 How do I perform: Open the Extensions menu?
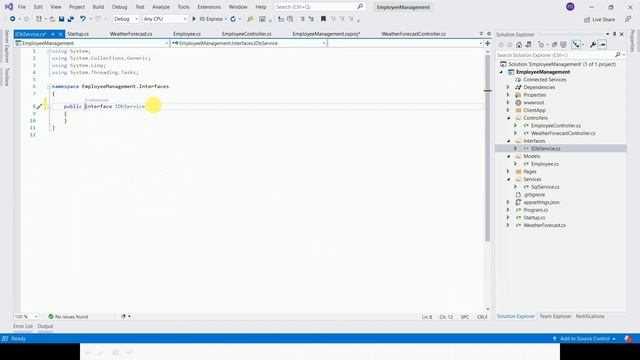pos(209,7)
